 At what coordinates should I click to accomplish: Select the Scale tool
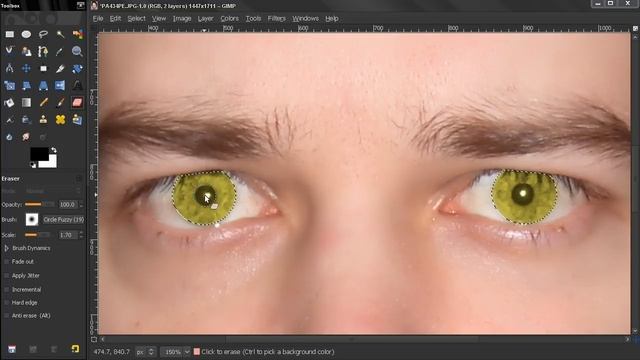click(x=9, y=85)
